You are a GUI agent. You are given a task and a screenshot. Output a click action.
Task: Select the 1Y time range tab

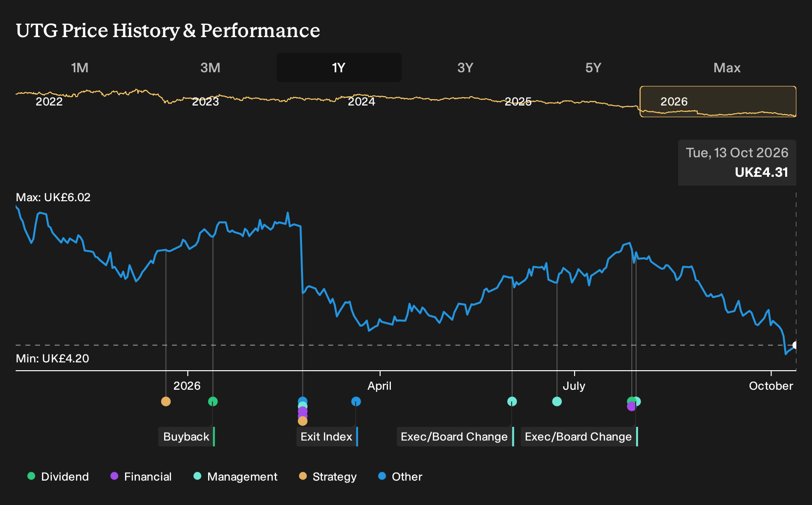pos(339,67)
